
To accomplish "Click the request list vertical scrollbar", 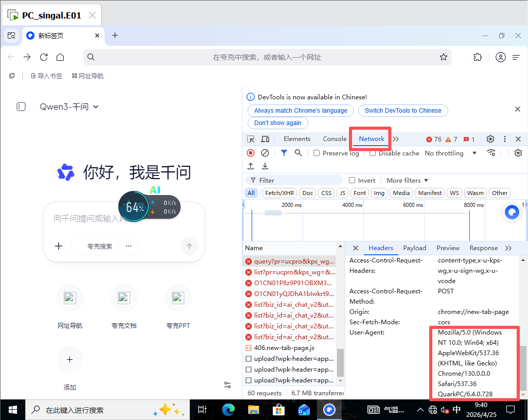I will 340,362.
